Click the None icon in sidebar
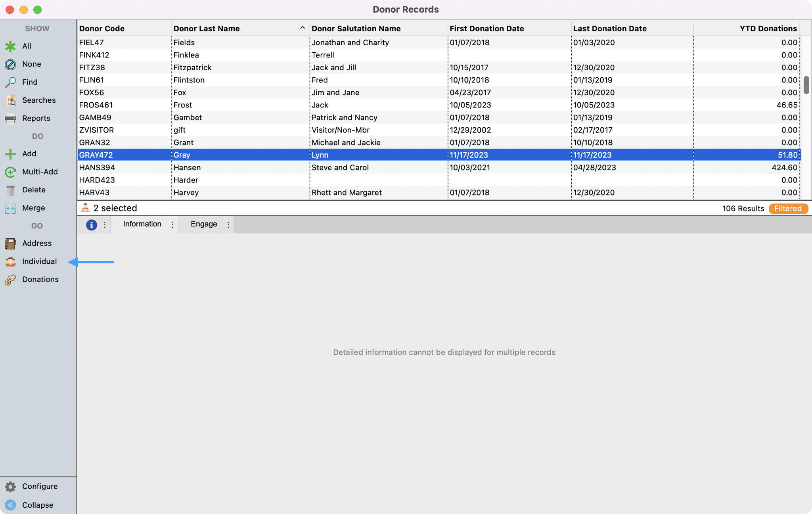 [x=10, y=64]
